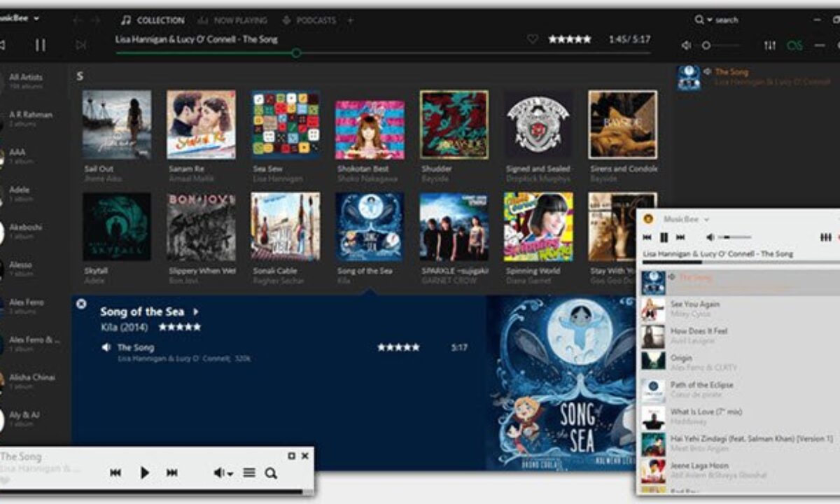Click play in the bottom mini player

[x=144, y=473]
